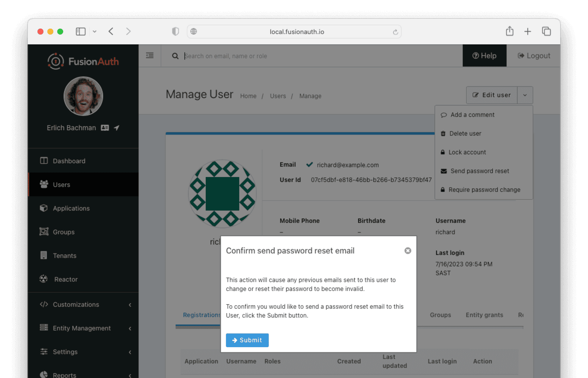Click the Reactor radiation icon
The width and height of the screenshot is (588, 378).
pos(44,279)
